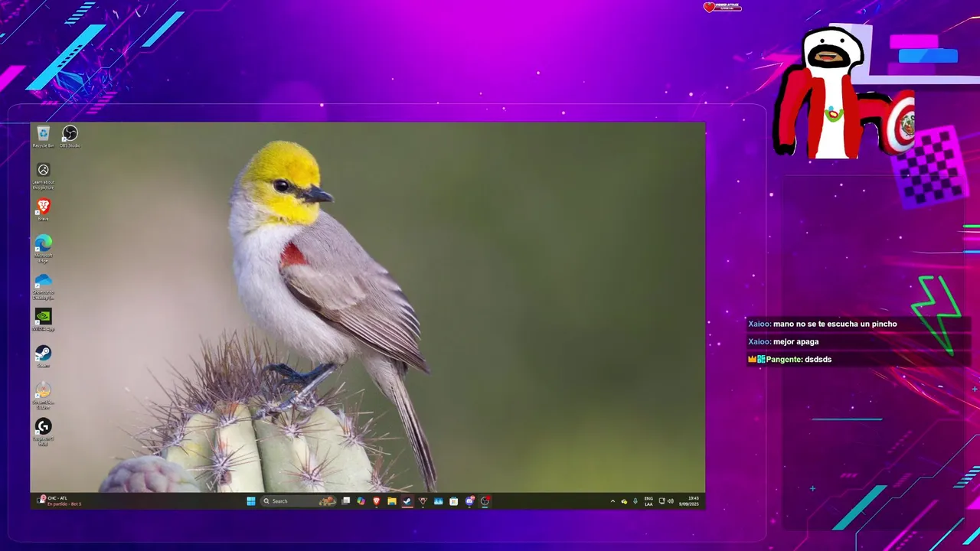Switch to OBS Studio in the taskbar

(485, 501)
